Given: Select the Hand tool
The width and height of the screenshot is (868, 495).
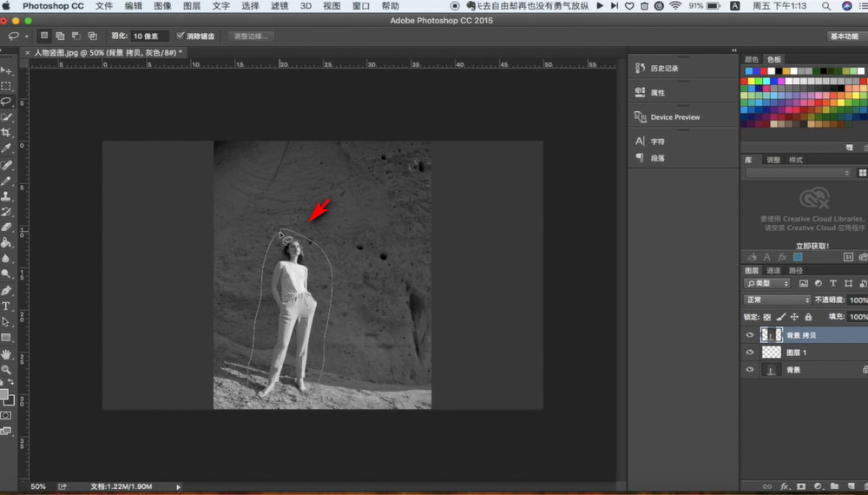Looking at the screenshot, I should pyautogui.click(x=6, y=354).
